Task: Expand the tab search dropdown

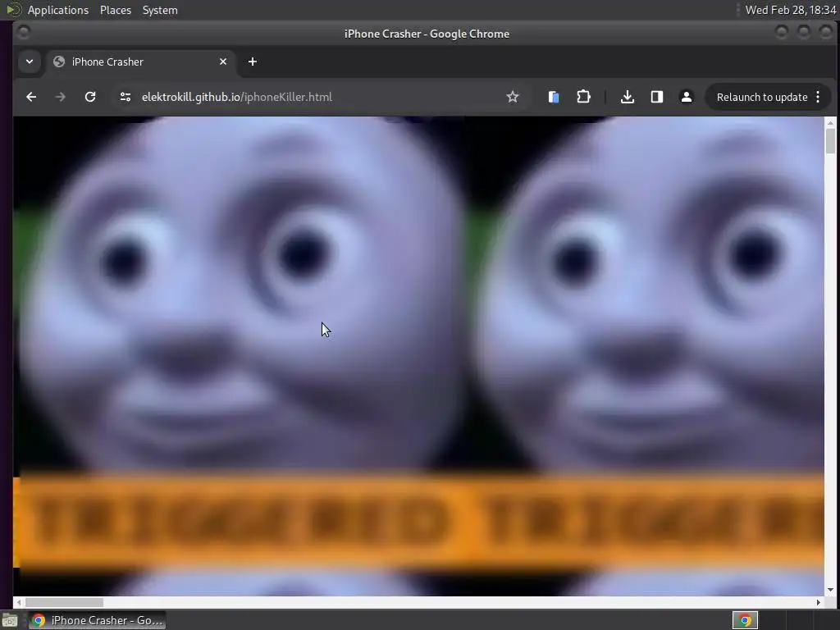Action: pyautogui.click(x=30, y=62)
